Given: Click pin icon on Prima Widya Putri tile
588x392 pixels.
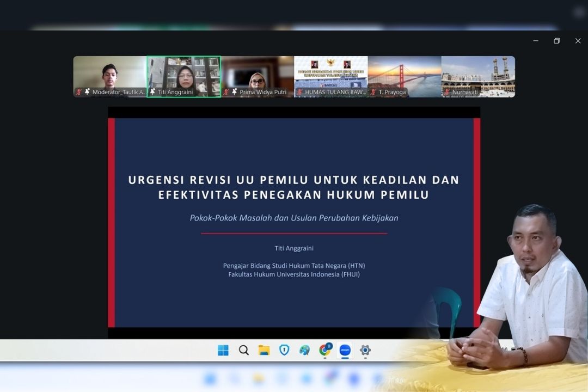Looking at the screenshot, I should pos(234,92).
